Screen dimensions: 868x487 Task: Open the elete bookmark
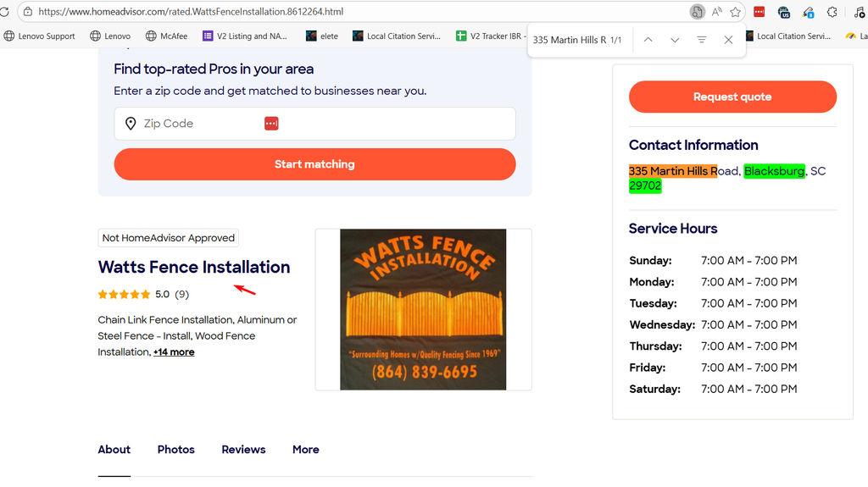click(321, 36)
